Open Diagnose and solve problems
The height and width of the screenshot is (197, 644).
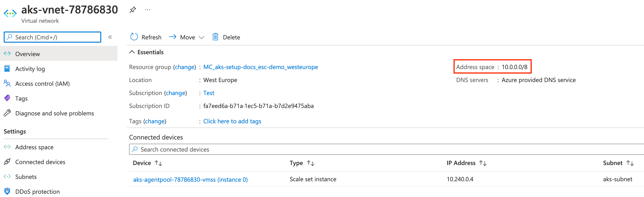(54, 113)
